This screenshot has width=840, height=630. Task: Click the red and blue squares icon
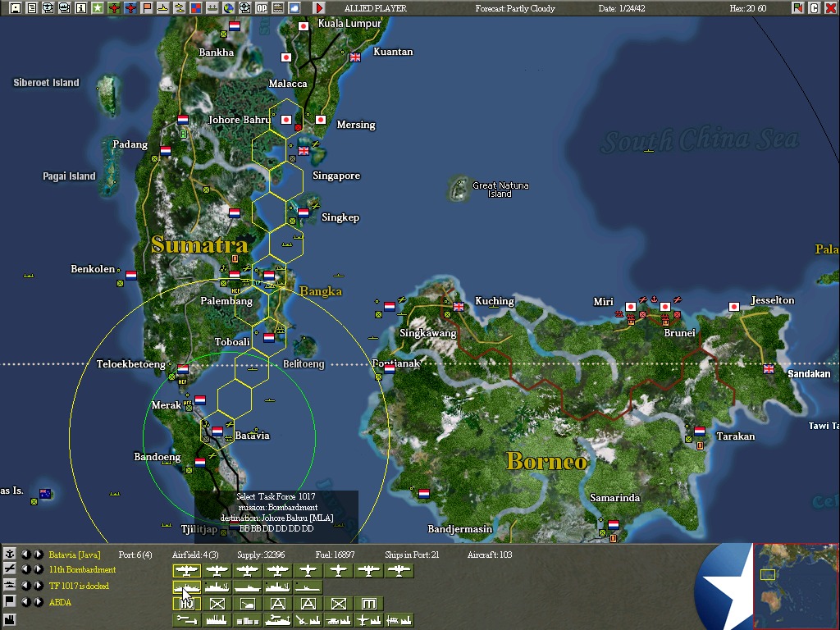coord(195,8)
